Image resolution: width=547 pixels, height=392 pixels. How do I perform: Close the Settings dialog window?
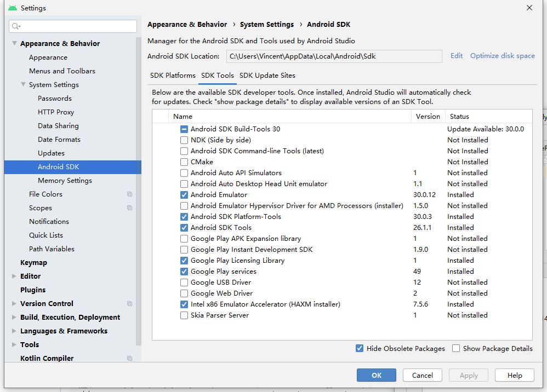(529, 8)
